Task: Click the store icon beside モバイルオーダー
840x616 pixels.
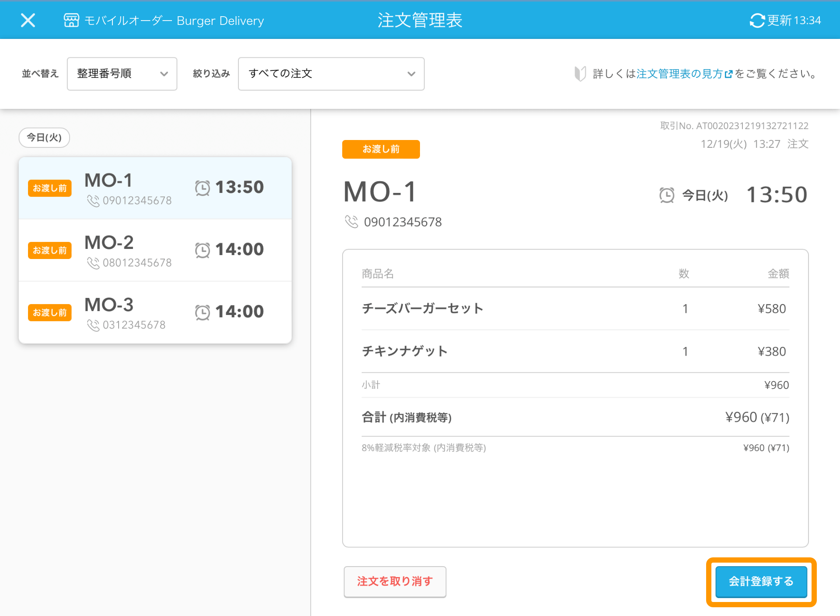Action: 71,20
